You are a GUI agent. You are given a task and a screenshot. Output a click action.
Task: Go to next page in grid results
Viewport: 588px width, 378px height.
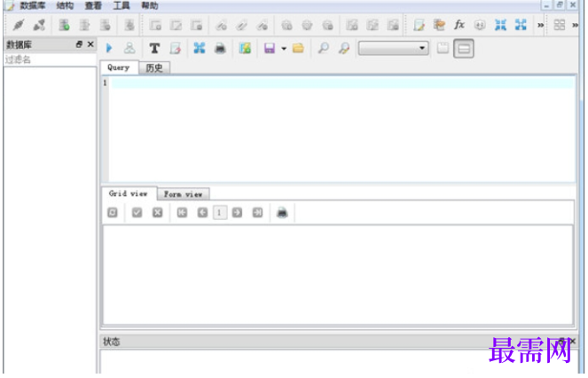(237, 213)
